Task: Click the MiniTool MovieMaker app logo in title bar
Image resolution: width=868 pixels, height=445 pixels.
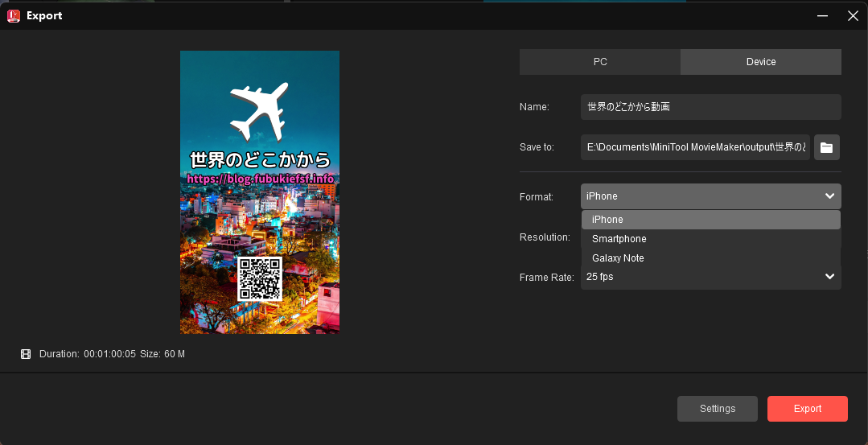Action: (x=14, y=16)
